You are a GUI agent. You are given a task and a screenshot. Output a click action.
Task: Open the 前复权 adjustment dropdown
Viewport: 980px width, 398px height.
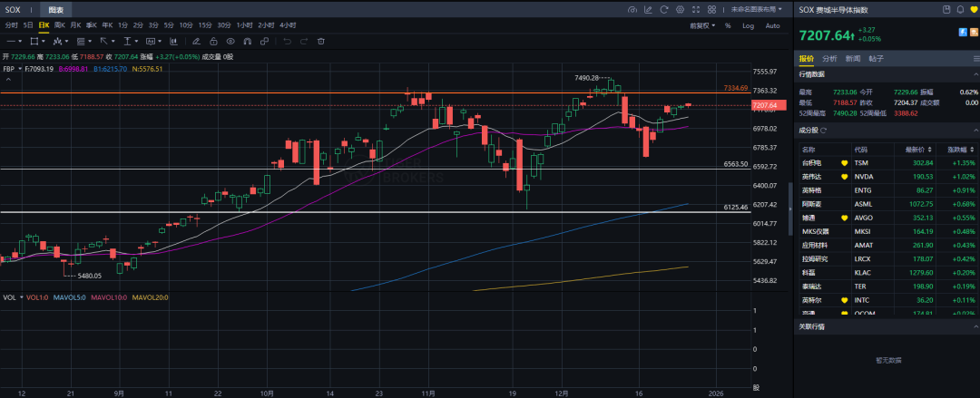[x=702, y=25]
